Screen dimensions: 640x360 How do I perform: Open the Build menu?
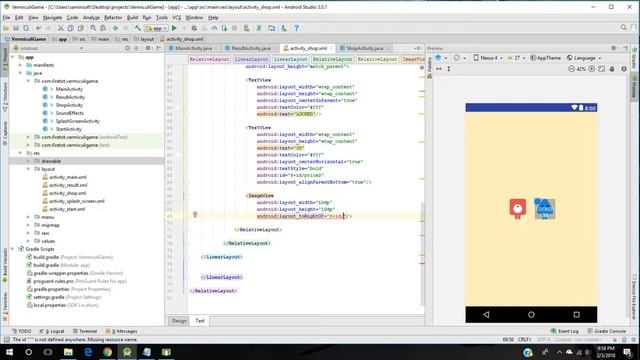(x=132, y=18)
